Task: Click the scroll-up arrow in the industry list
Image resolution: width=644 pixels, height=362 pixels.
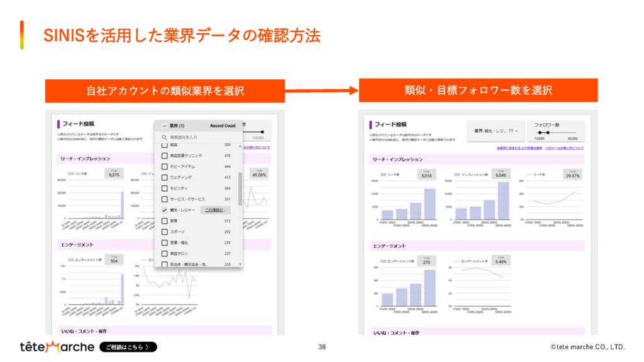Action: click(240, 145)
